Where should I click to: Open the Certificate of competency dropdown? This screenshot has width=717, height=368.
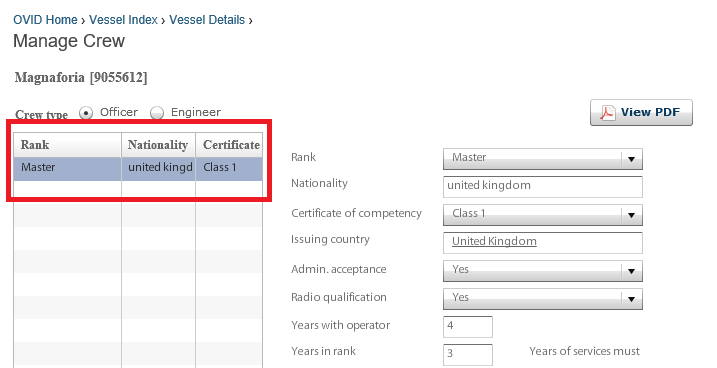point(543,214)
